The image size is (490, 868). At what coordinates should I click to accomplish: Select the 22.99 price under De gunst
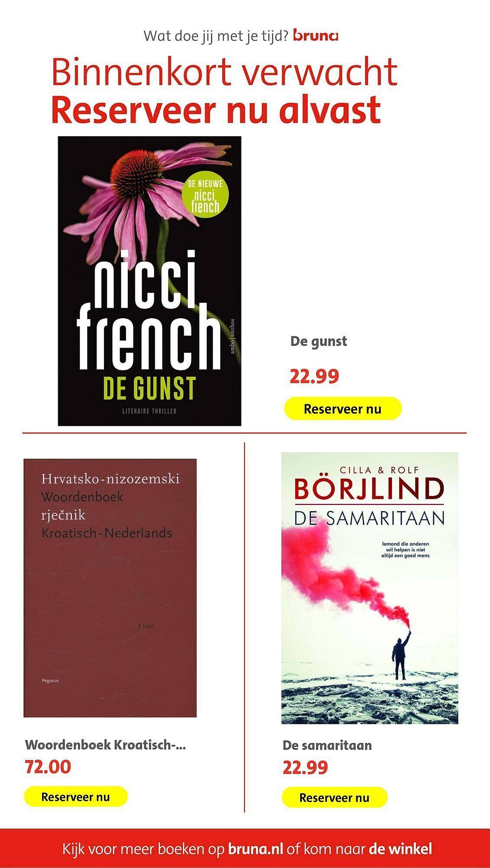(314, 376)
